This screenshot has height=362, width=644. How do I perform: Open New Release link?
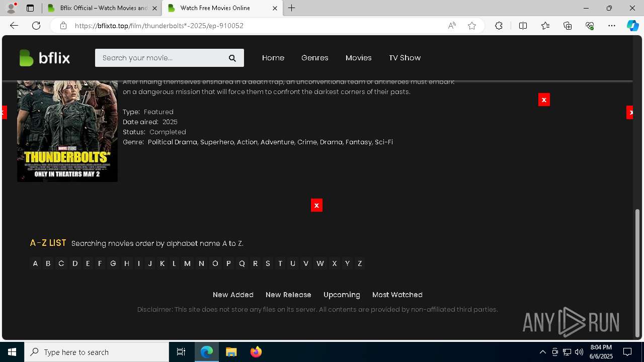coord(288,295)
